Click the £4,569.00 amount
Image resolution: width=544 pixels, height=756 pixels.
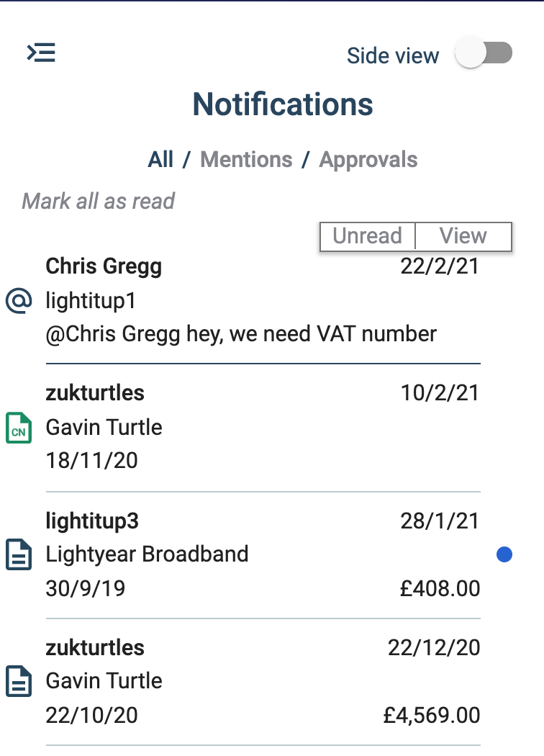tap(432, 716)
